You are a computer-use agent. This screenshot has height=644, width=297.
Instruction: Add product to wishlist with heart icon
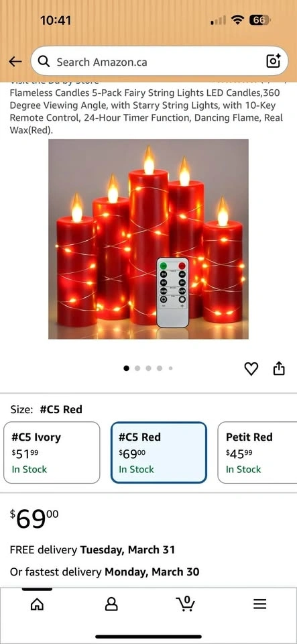tap(251, 369)
